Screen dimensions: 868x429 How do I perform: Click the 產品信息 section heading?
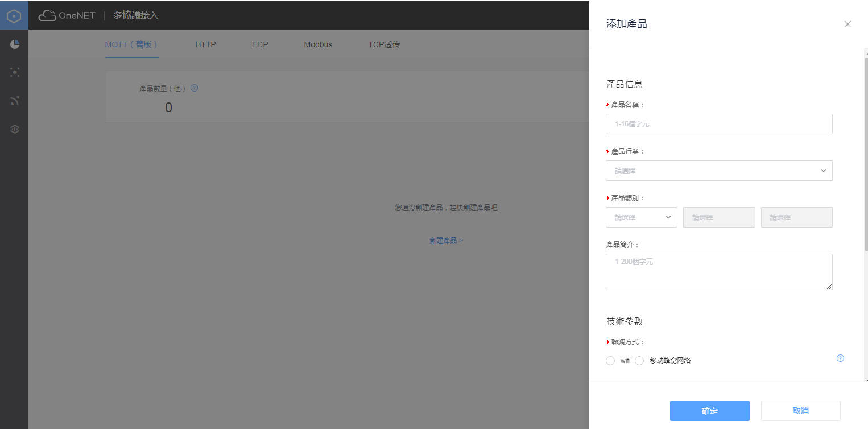[x=625, y=84]
